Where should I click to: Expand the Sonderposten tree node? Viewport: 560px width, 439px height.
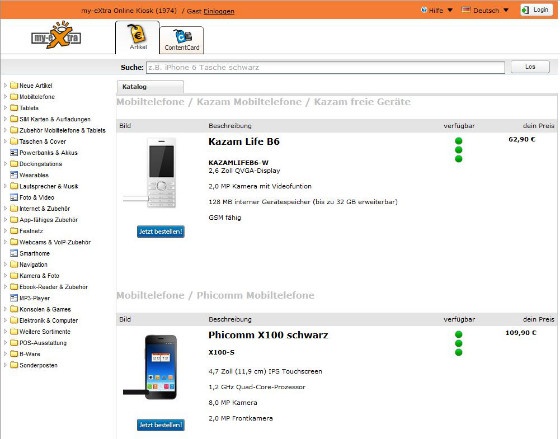click(x=5, y=365)
